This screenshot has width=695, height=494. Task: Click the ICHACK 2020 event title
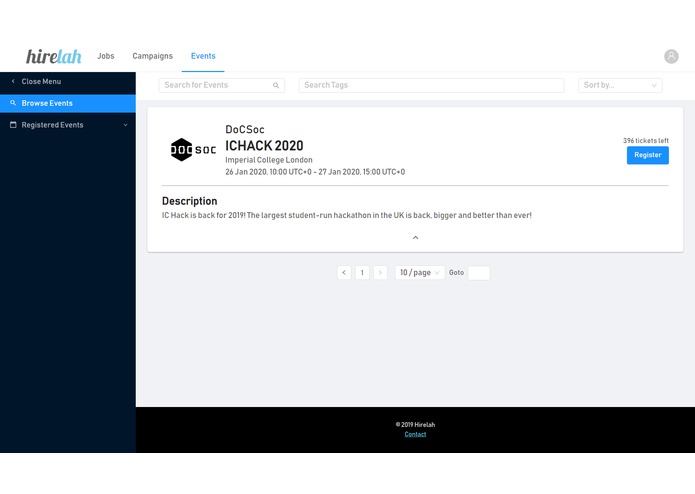[x=264, y=145]
